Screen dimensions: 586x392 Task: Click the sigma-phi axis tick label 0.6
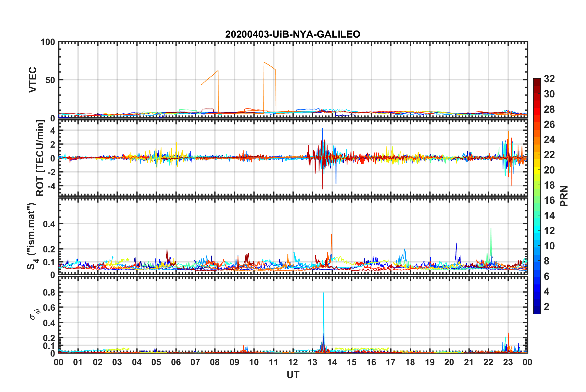pyautogui.click(x=49, y=308)
